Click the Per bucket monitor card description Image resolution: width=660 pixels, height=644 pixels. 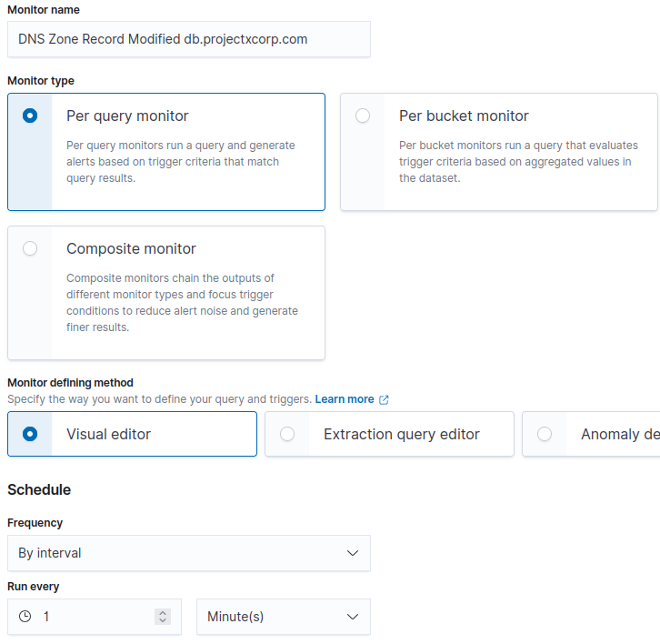pyautogui.click(x=518, y=162)
